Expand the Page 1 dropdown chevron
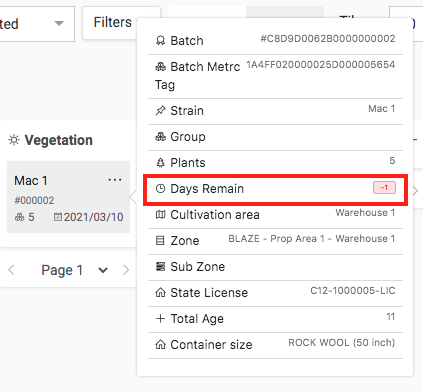 [103, 270]
